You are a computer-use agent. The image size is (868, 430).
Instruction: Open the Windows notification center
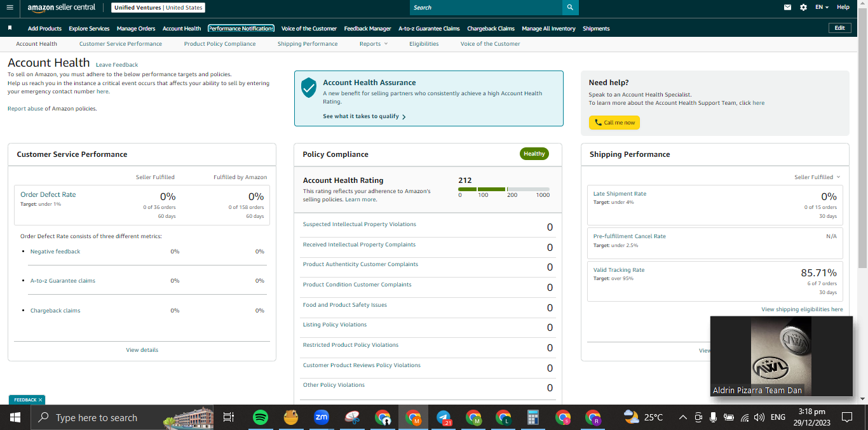pyautogui.click(x=846, y=417)
